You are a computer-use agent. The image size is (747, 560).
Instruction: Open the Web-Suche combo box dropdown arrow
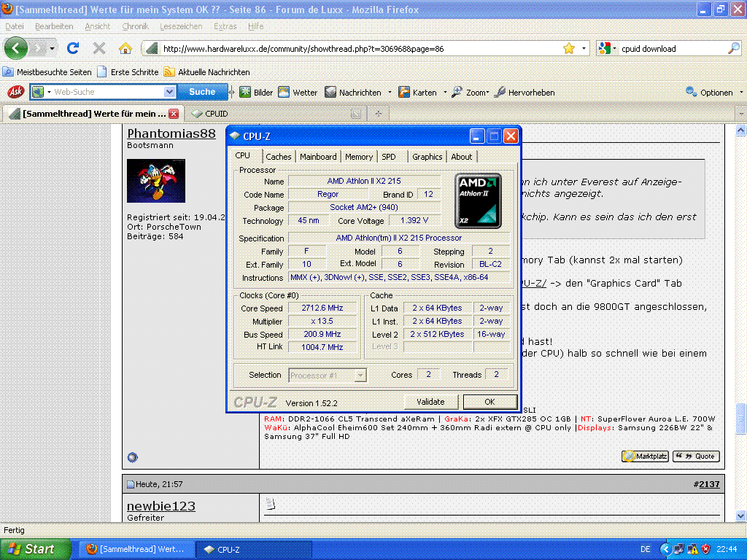[169, 91]
